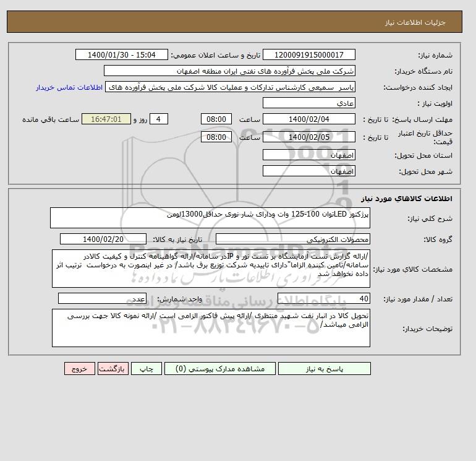Click buyer notes text area
The image size is (476, 461).
(x=211, y=328)
